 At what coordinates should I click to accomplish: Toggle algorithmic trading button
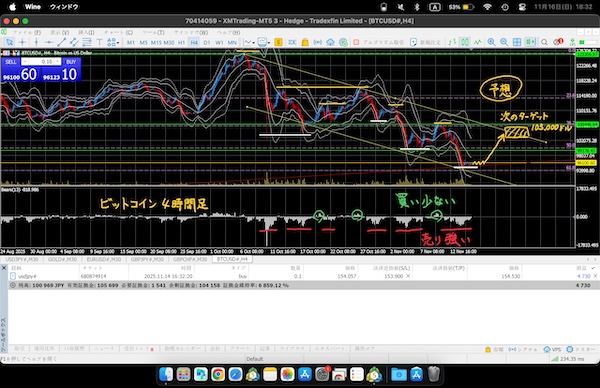point(378,42)
